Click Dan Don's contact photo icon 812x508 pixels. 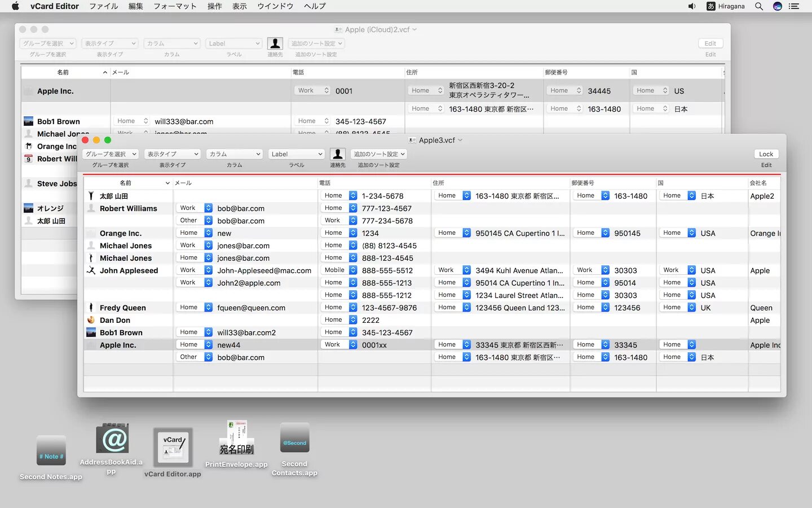pos(91,320)
